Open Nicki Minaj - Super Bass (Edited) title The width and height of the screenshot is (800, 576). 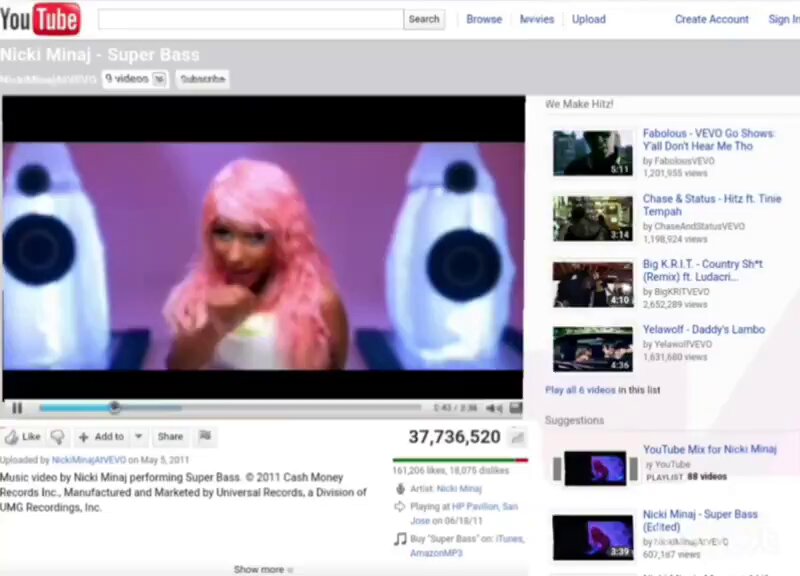point(700,520)
